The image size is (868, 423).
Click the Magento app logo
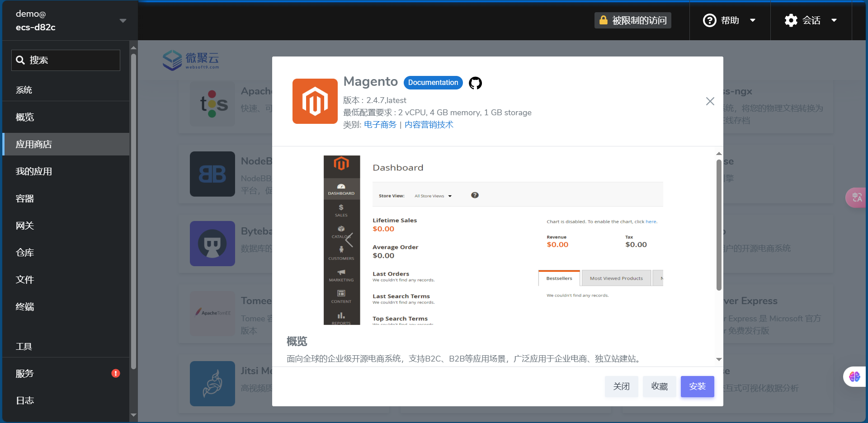315,101
